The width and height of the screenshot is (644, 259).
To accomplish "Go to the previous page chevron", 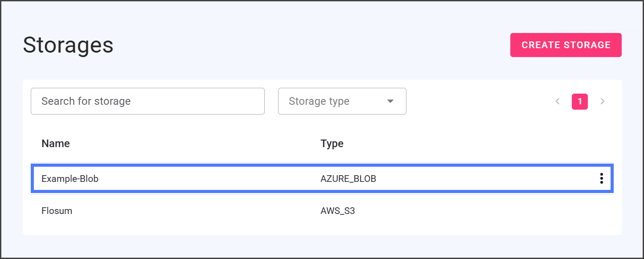I will click(558, 102).
